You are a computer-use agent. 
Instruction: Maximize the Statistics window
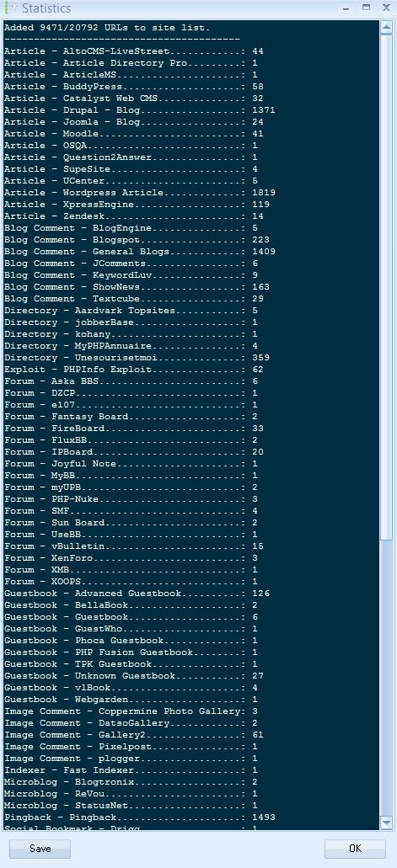pos(366,8)
